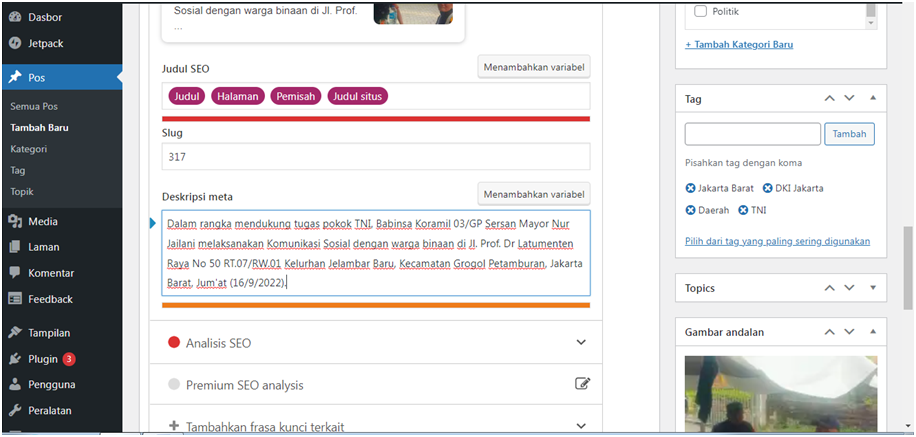Viewport: 916px width, 437px height.
Task: Remove the DKI Jakarta tag
Action: click(768, 188)
